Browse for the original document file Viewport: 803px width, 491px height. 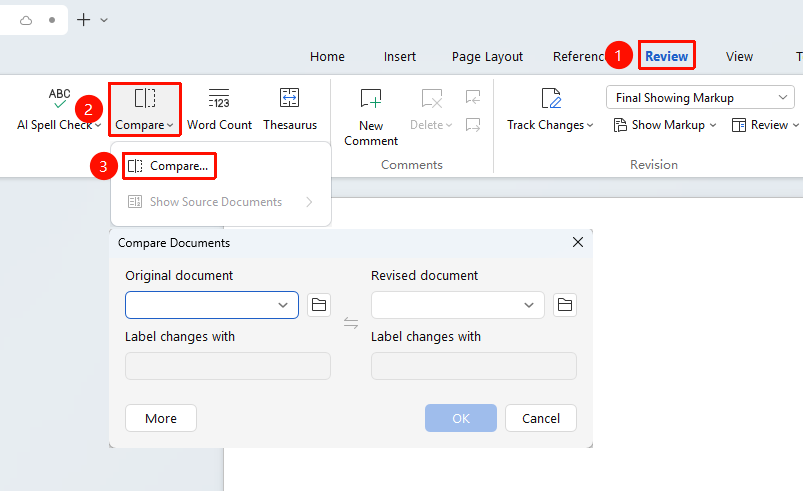319,305
